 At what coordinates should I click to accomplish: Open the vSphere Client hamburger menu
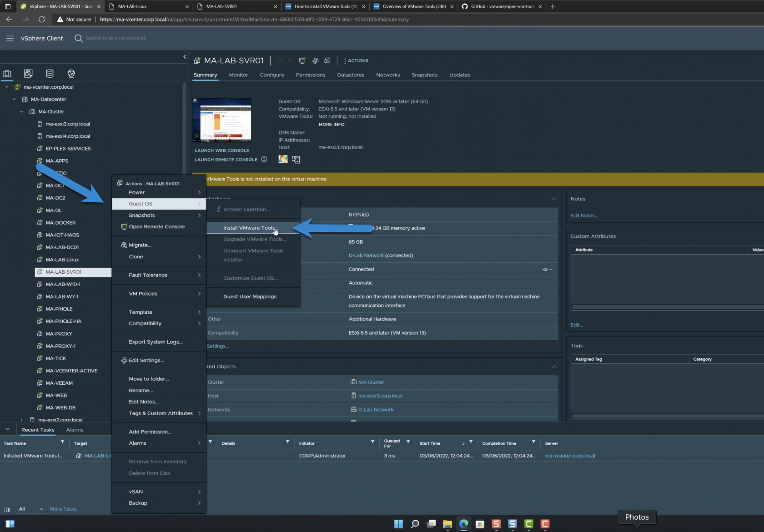click(x=10, y=38)
